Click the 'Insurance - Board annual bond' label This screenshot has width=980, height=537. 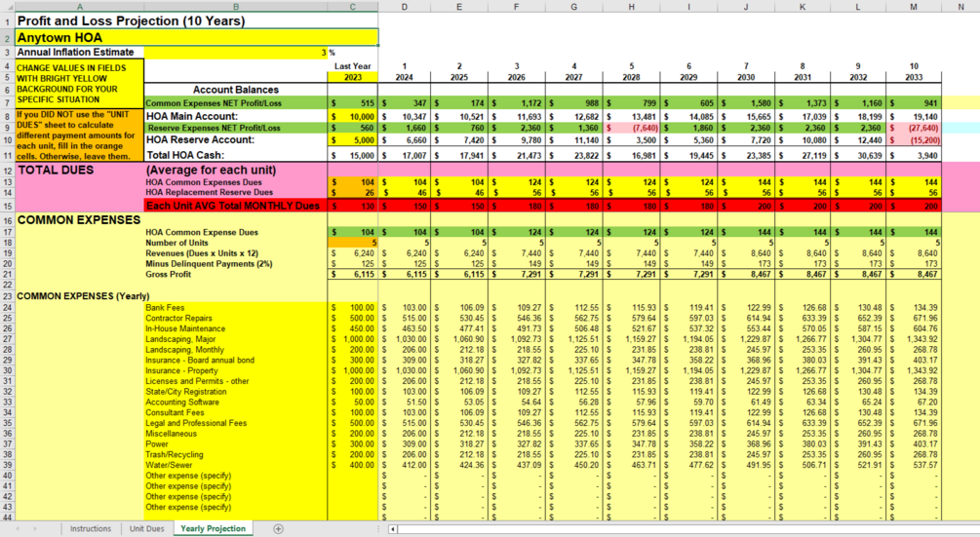point(200,361)
